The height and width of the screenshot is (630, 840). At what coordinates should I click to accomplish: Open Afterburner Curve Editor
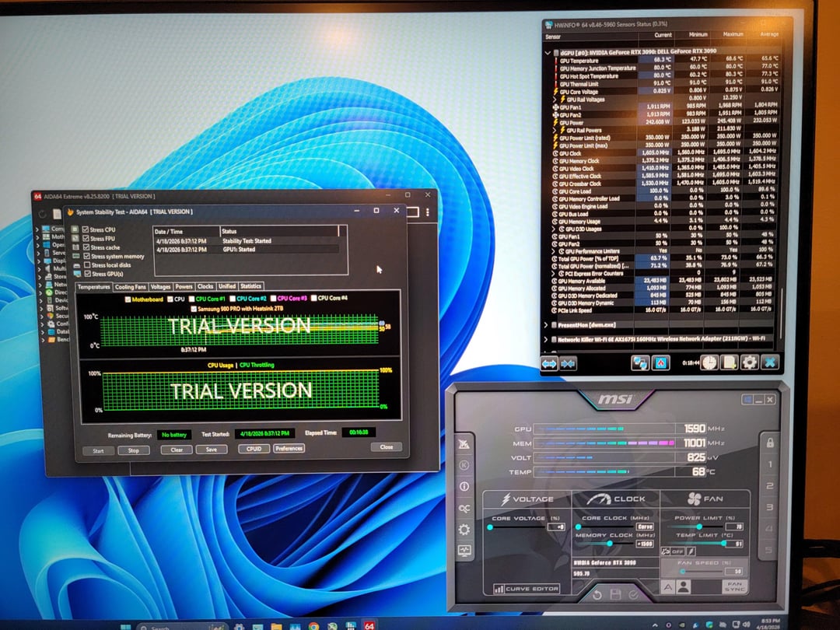click(x=527, y=589)
